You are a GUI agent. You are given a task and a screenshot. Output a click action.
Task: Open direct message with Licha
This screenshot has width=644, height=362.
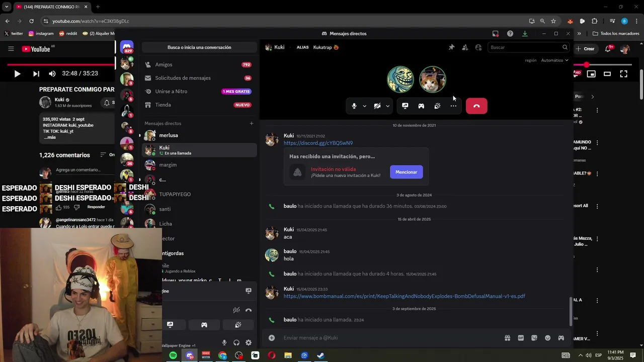tap(199, 224)
